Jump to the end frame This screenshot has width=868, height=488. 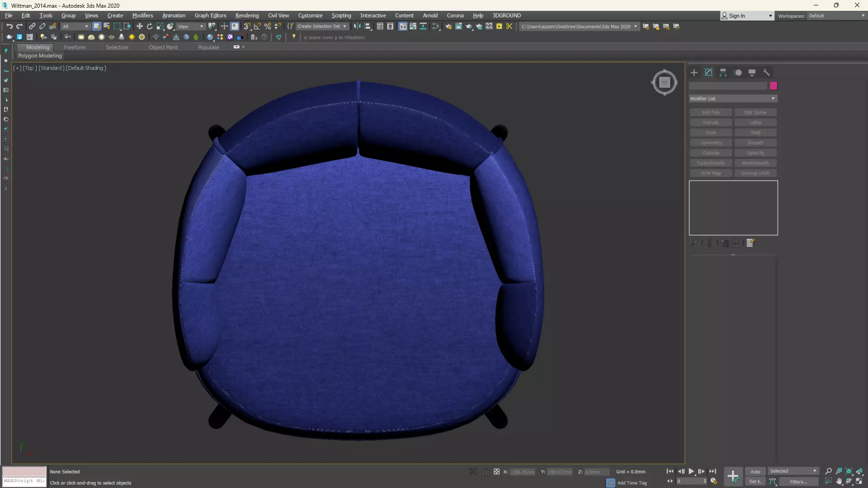click(712, 471)
